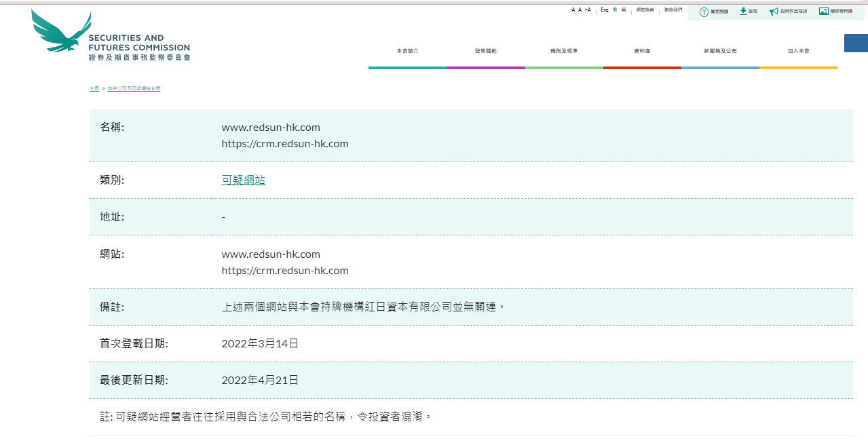868x441 pixels.
Task: Switch to Simplified Chinese 簡
Action: click(624, 10)
